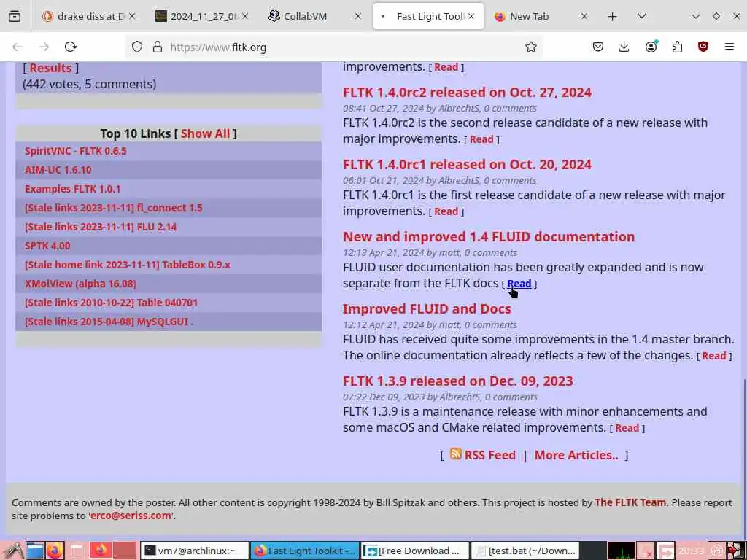Click the erco@seriss.com email link

(x=131, y=516)
